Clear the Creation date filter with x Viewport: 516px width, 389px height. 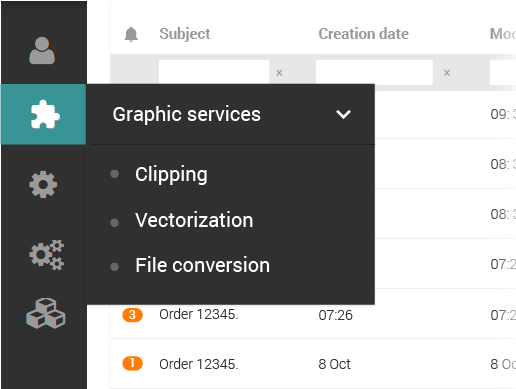[x=447, y=73]
